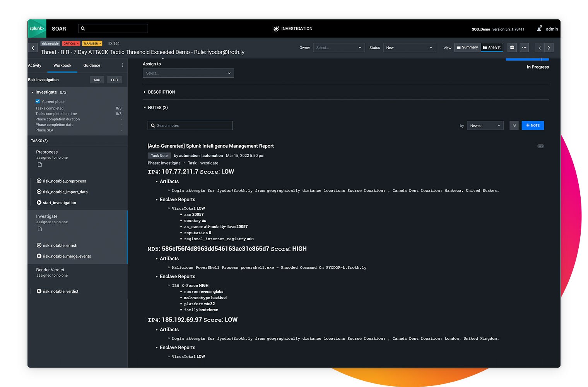Open the Owner Select dropdown
Screen dimensions: 588x387
pyautogui.click(x=338, y=47)
